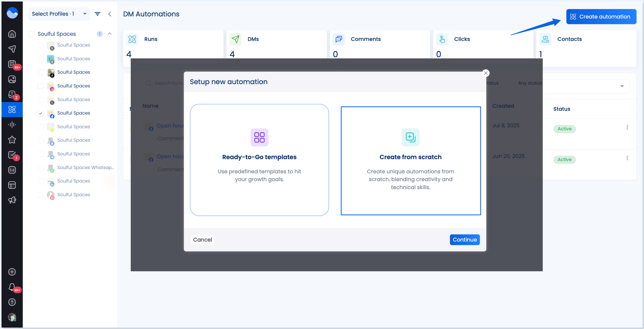Open the Inbox chat icon with badge 2
This screenshot has width=644, height=329.
point(12,94)
